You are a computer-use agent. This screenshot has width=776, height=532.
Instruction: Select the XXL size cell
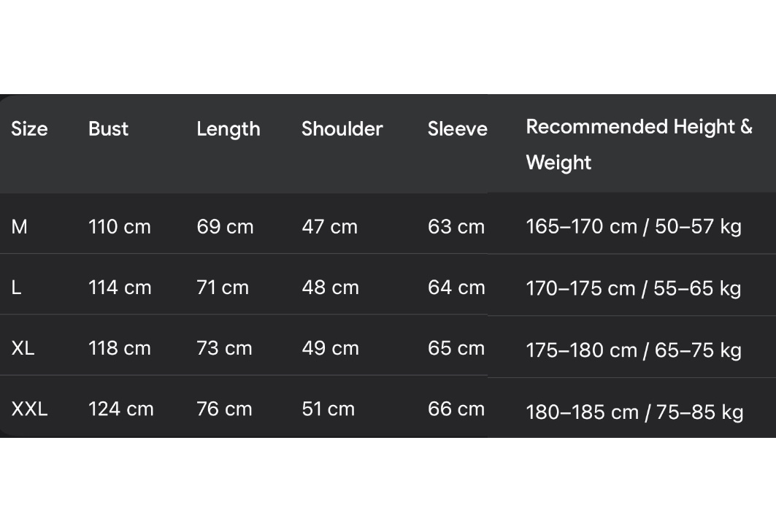[29, 409]
